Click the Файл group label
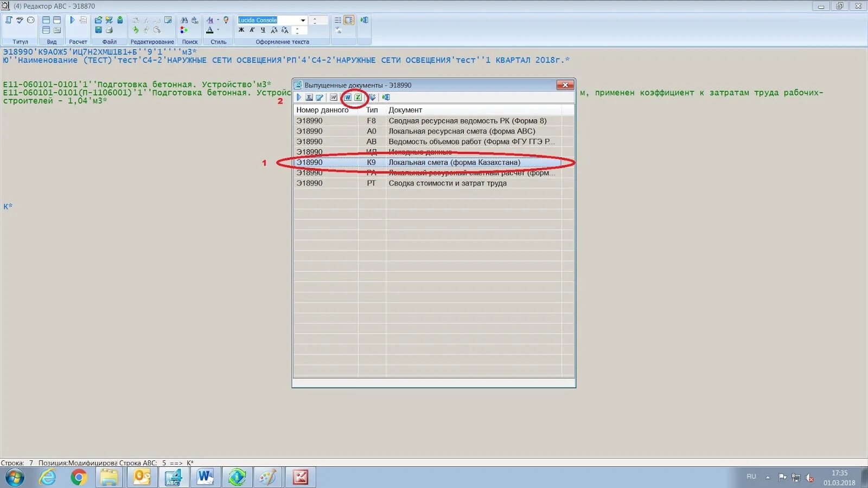Image resolution: width=868 pixels, height=488 pixels. pyautogui.click(x=110, y=42)
